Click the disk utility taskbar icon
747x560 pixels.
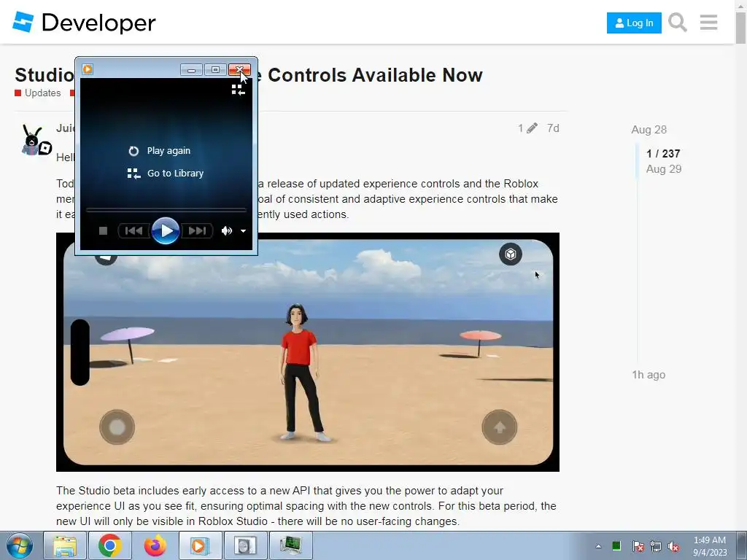(x=245, y=545)
